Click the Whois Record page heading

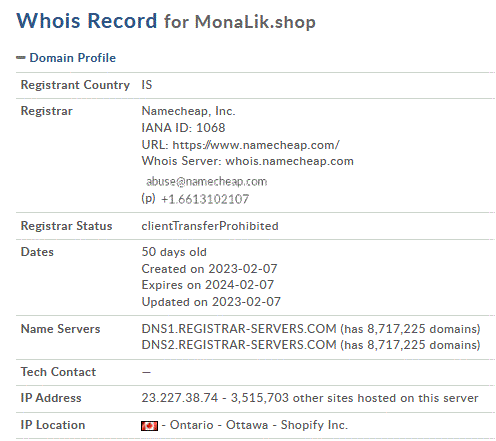click(x=166, y=21)
